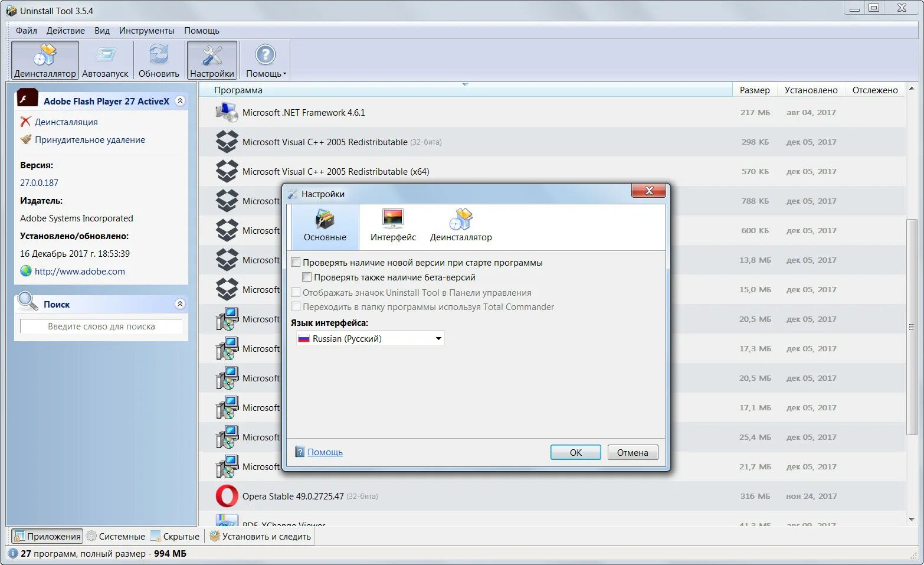
Task: Click installer icon in the 17,1 МБ row
Action: click(227, 407)
